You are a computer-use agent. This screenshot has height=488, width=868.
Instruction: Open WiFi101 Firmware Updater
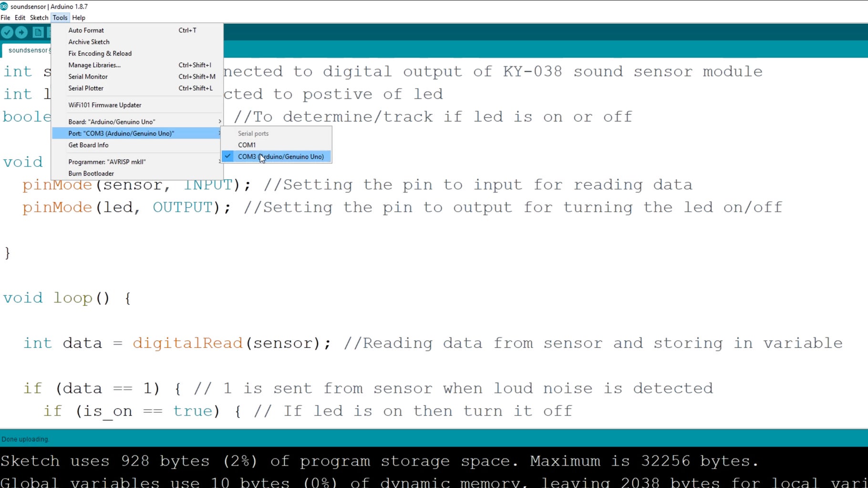[x=137, y=105]
